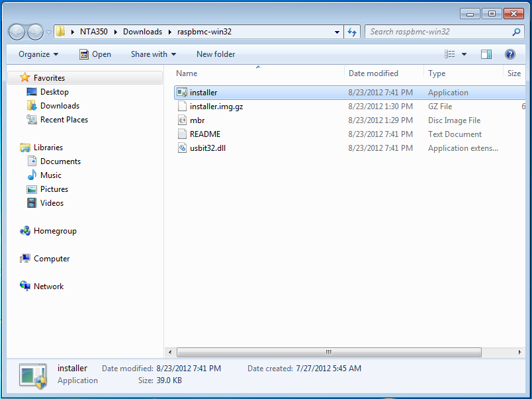Click the Libraries icon in navigation pane
Image resolution: width=532 pixels, height=399 pixels.
click(24, 148)
